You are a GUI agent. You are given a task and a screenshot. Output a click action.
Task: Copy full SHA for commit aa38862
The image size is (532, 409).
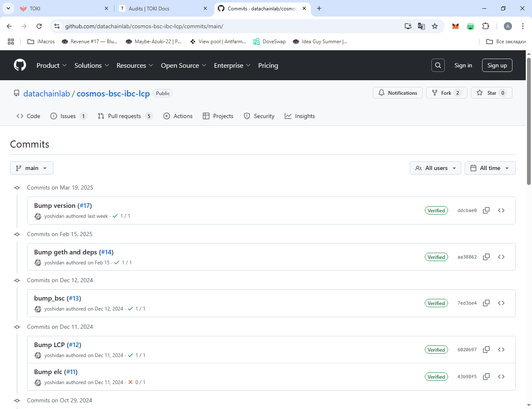click(x=486, y=257)
